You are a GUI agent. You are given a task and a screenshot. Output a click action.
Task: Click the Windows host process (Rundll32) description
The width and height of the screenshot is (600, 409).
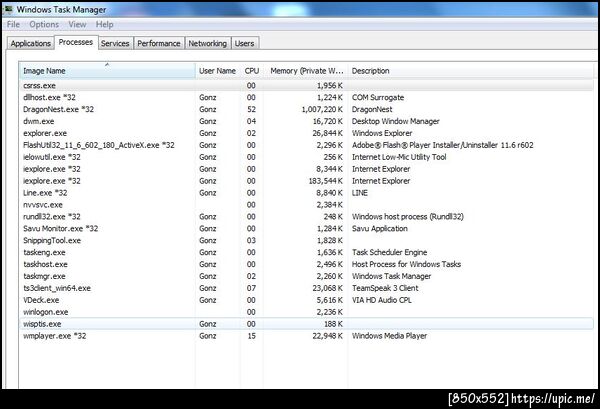[x=408, y=216]
